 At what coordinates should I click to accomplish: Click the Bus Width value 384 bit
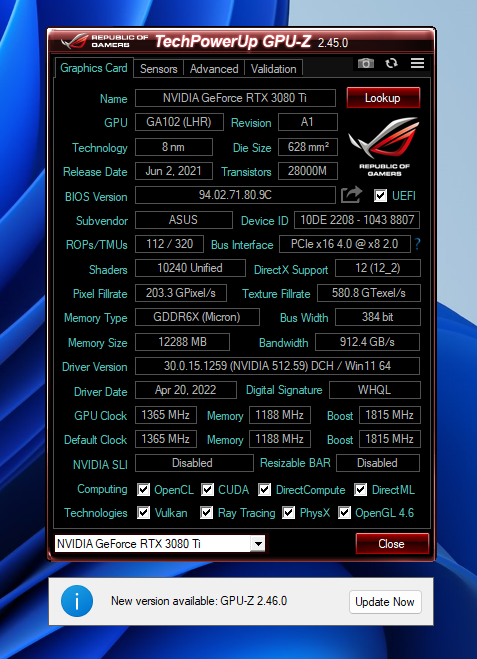(x=378, y=317)
